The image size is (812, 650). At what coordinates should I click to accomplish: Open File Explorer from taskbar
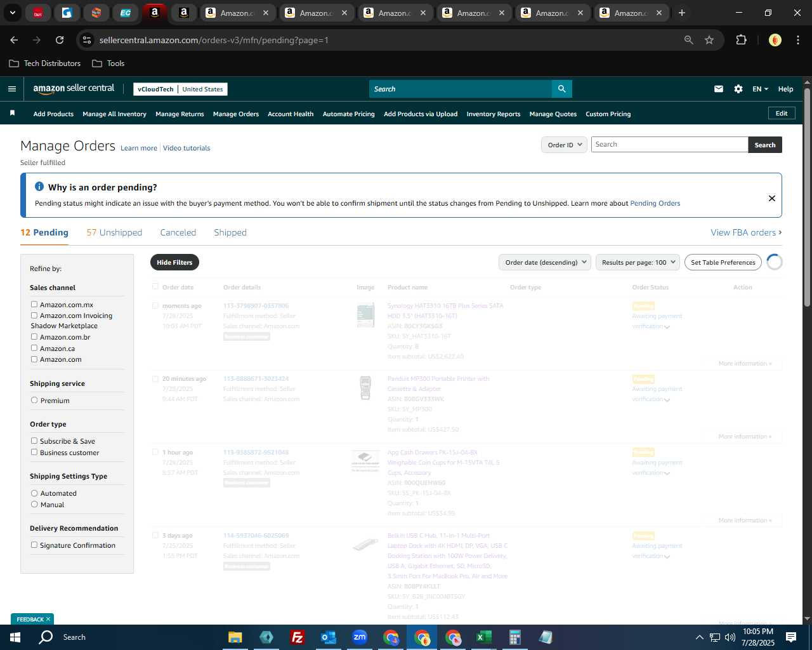[235, 637]
